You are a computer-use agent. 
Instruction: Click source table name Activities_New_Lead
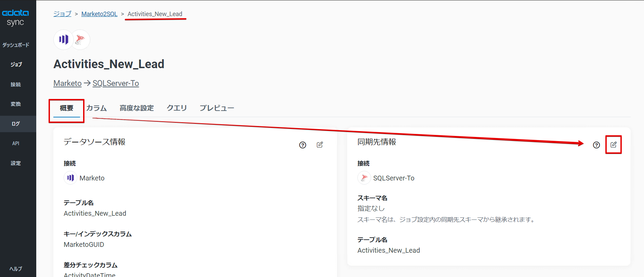click(95, 213)
